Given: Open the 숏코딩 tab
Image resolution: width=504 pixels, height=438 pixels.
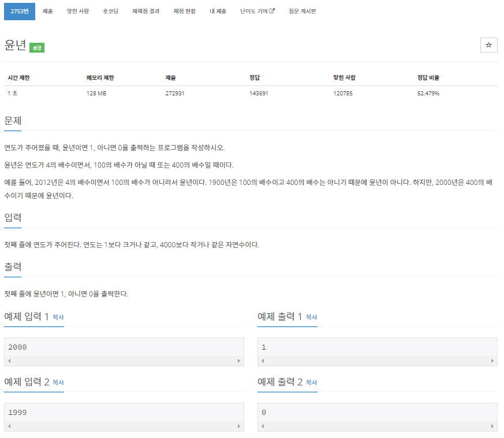Looking at the screenshot, I should coord(111,11).
